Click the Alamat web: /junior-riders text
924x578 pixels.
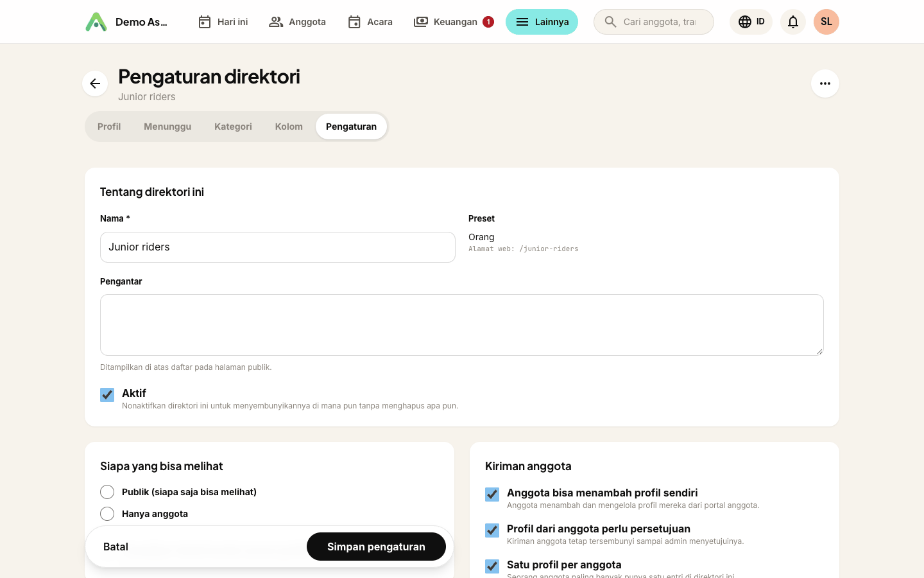(x=524, y=249)
